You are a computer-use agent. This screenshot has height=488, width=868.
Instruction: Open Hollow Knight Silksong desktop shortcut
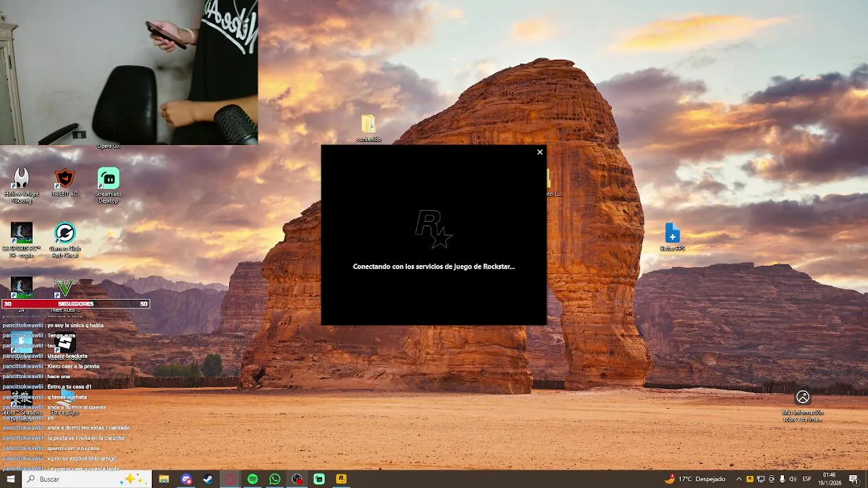tap(22, 185)
